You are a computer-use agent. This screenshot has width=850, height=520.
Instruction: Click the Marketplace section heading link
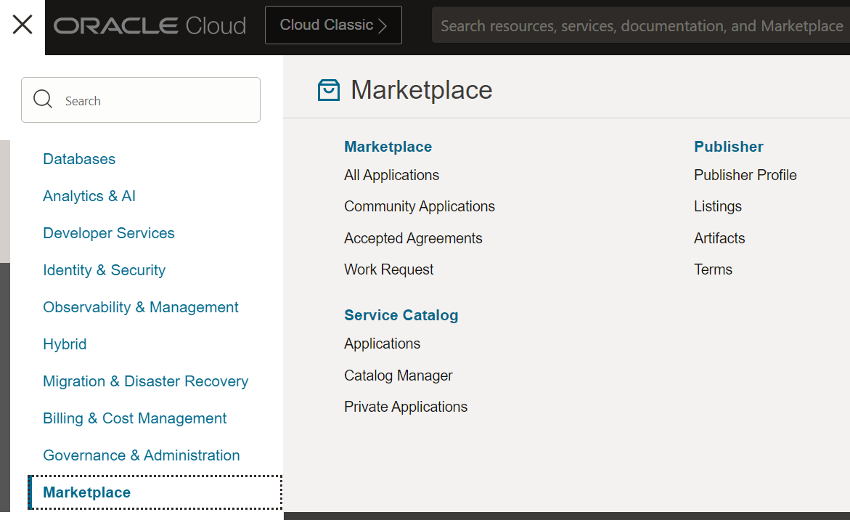coord(388,147)
